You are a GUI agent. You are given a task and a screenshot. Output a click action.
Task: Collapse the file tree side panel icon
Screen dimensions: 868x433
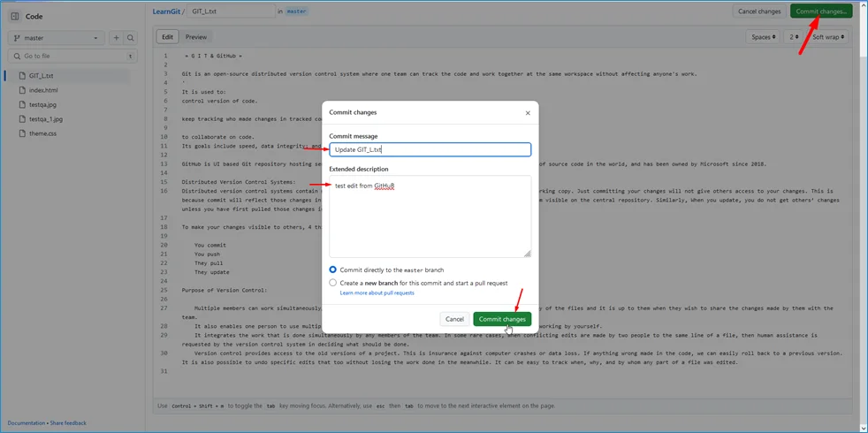tap(15, 17)
